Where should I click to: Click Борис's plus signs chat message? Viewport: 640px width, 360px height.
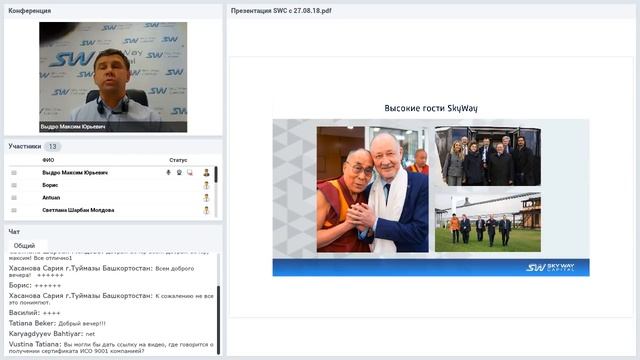pyautogui.click(x=35, y=285)
